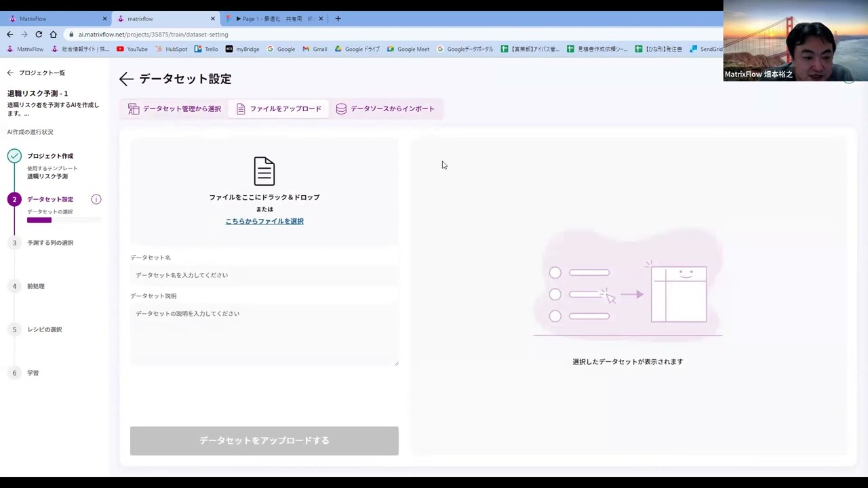The image size is (868, 488).
Task: Click the document icon in the upload drop zone
Action: pos(264,171)
